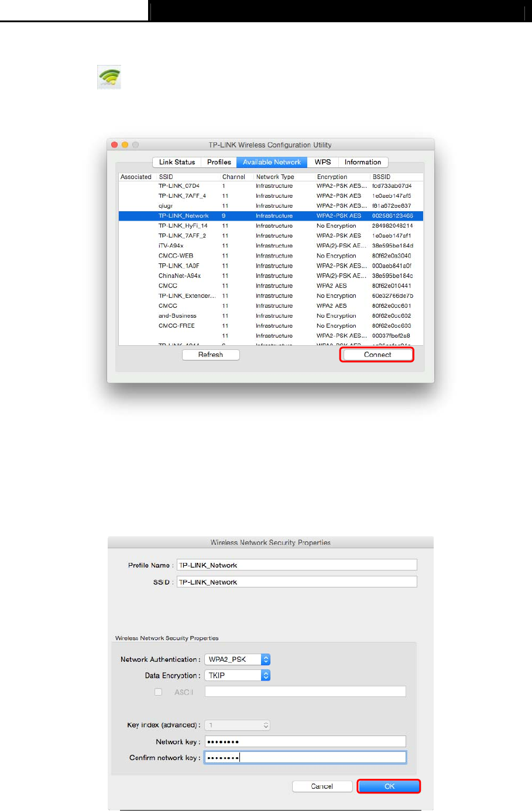Click the Refresh button
The image size is (532, 811).
tap(211, 355)
